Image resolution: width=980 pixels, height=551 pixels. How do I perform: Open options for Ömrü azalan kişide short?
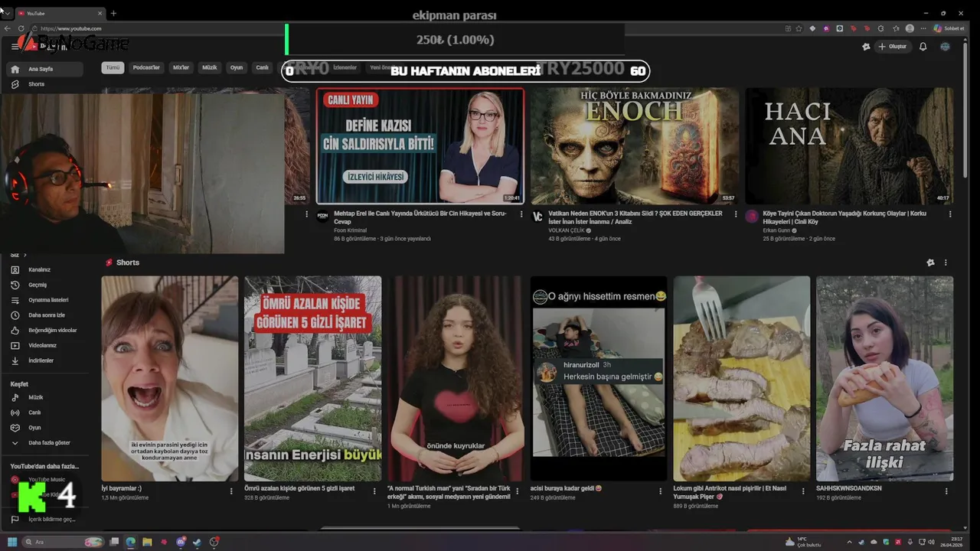[x=374, y=491]
